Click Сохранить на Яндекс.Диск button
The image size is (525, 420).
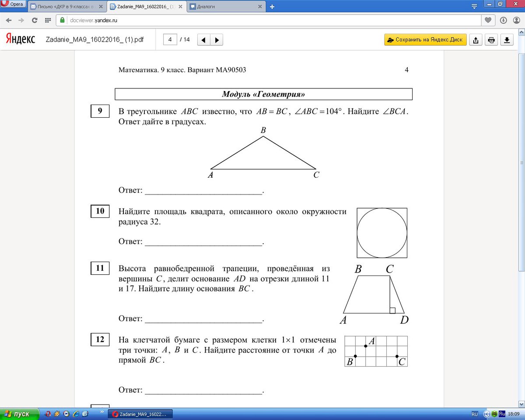coord(426,39)
